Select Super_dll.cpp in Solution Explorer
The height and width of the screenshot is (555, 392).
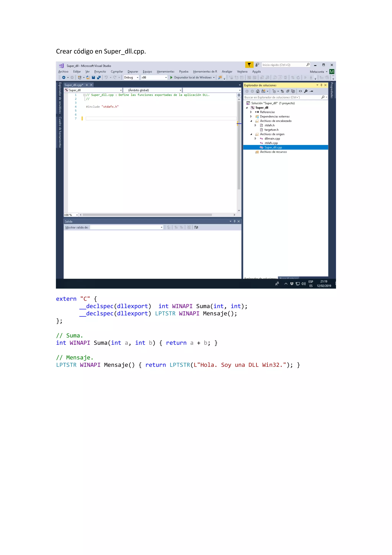[x=286, y=147]
